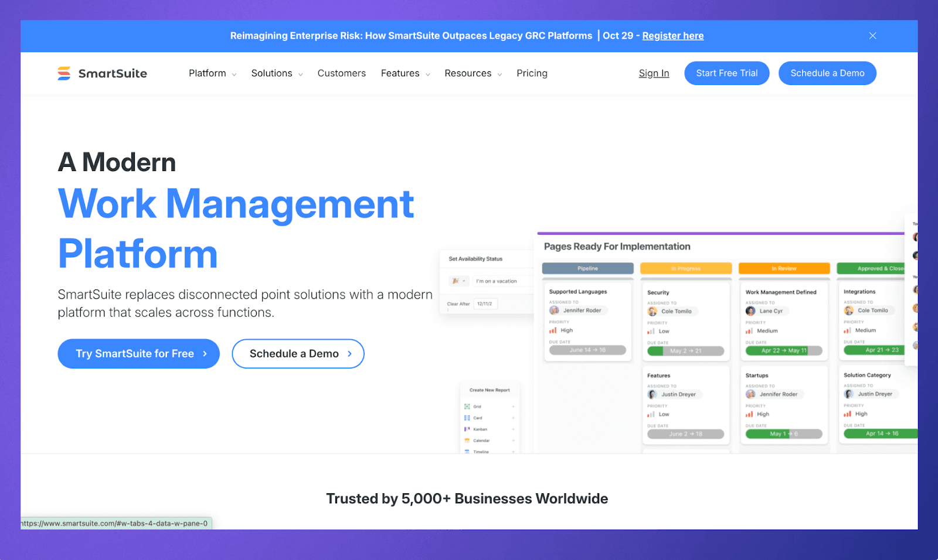Click Justin Dreyer avatar on Features card
Screen dimensions: 938x560
(652, 394)
